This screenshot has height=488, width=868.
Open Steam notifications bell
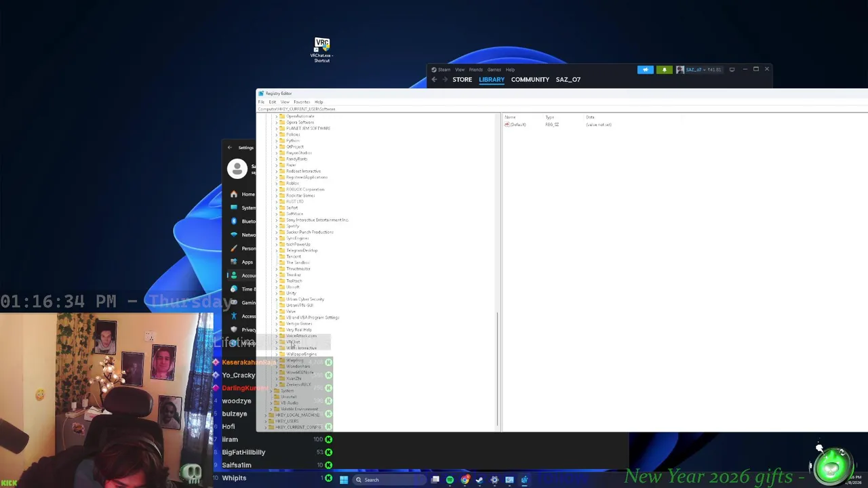pos(665,69)
